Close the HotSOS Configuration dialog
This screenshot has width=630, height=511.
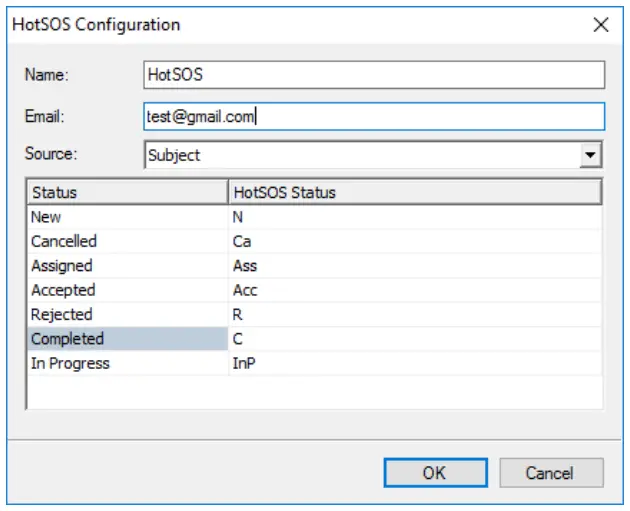(601, 25)
